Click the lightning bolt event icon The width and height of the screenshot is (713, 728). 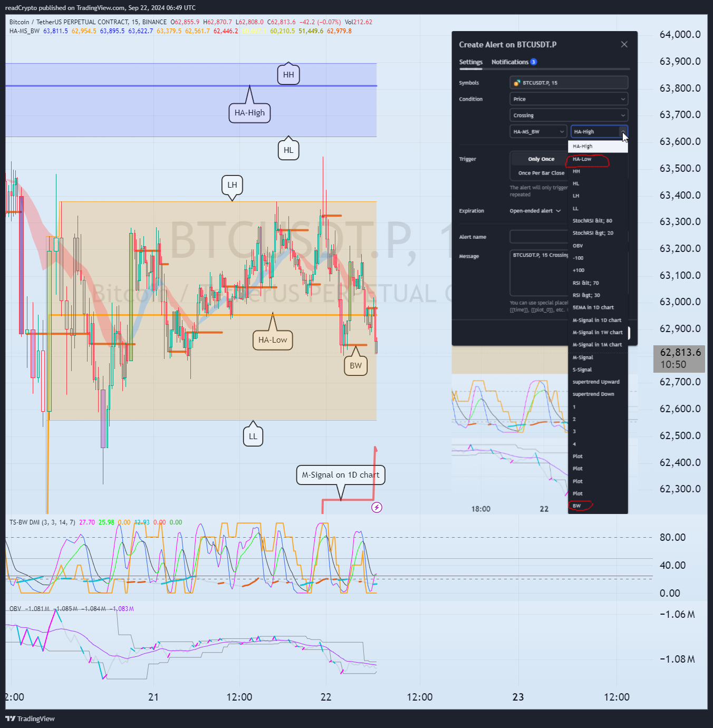[x=377, y=507]
